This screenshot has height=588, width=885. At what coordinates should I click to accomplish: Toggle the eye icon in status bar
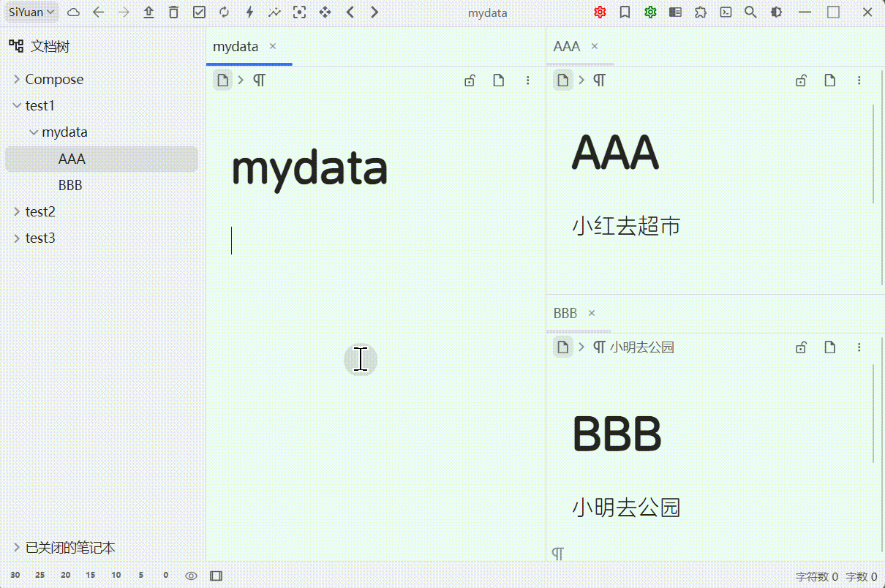click(x=191, y=576)
